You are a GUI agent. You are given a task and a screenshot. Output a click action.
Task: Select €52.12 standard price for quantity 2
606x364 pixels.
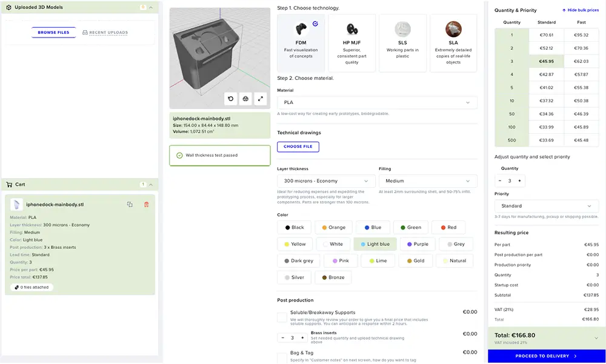click(x=547, y=48)
